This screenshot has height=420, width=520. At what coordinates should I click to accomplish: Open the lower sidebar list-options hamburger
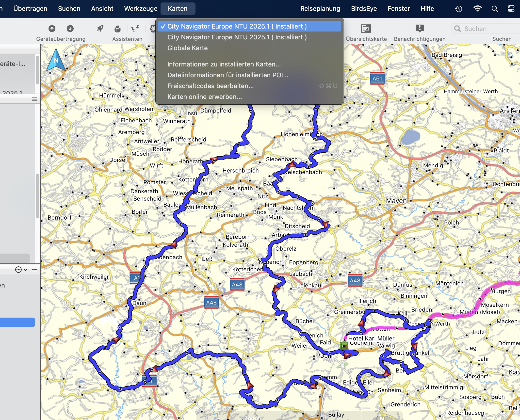pyautogui.click(x=34, y=270)
